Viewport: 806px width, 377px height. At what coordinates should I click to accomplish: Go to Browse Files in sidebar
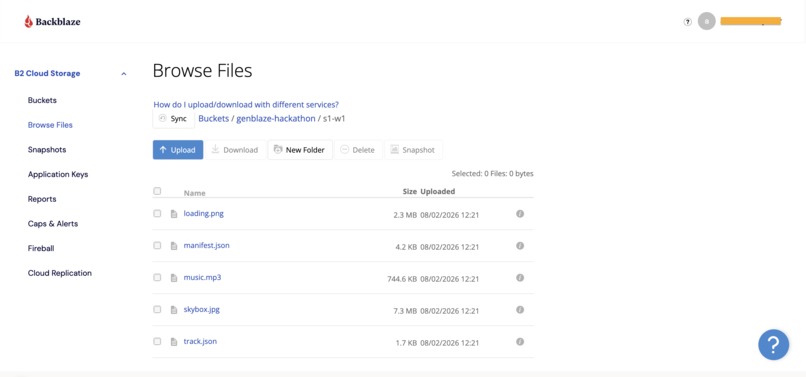50,125
